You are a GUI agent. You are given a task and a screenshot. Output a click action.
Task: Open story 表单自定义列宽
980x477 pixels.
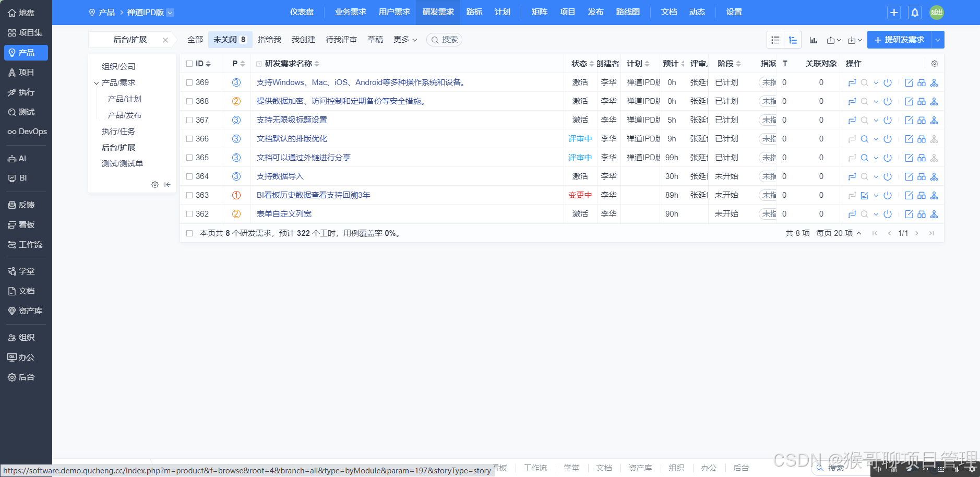point(284,214)
